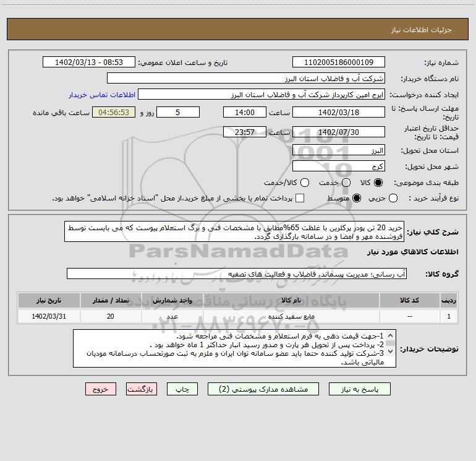Screen dimensions: 476x461
Task: Select the خدمت radio button
Action: [346, 183]
